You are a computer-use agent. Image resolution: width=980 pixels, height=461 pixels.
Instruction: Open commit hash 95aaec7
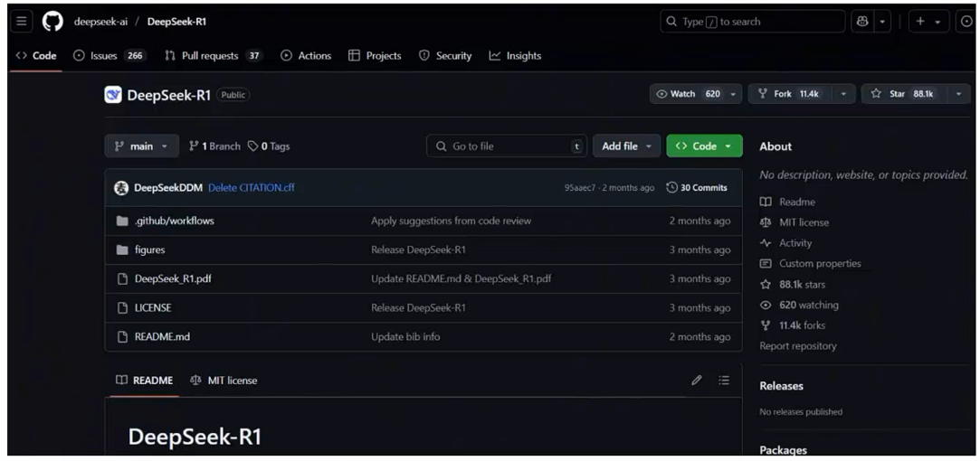[x=580, y=187]
